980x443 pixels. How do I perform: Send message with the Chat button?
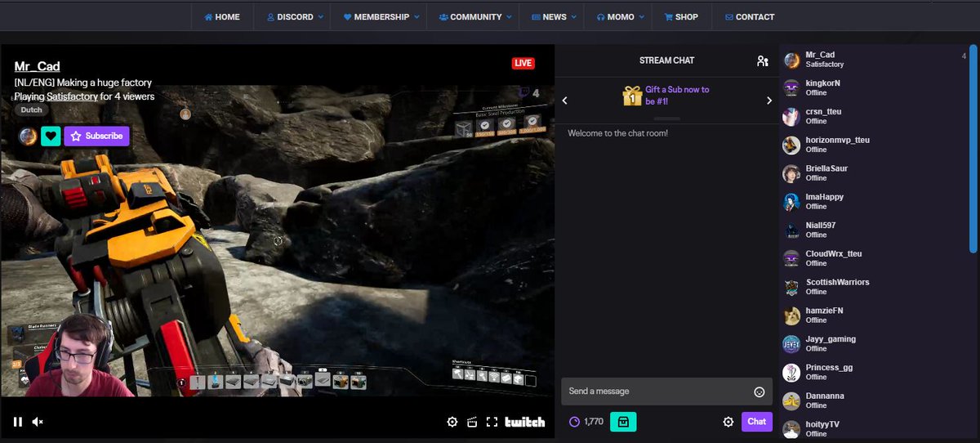click(757, 422)
